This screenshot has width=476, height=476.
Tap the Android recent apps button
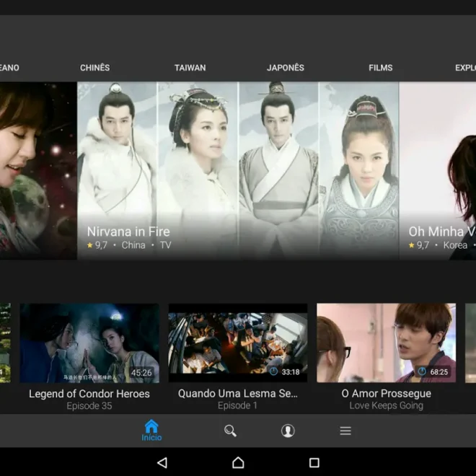pos(314,462)
